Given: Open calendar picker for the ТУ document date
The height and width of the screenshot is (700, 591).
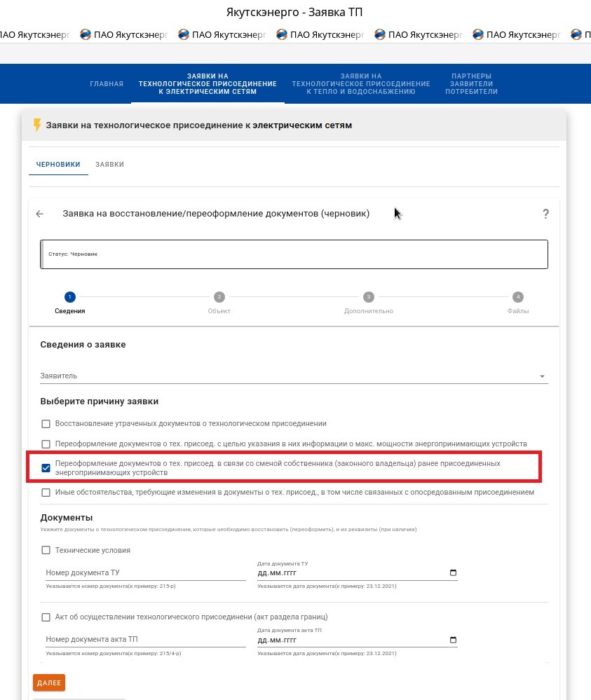Looking at the screenshot, I should (x=453, y=573).
